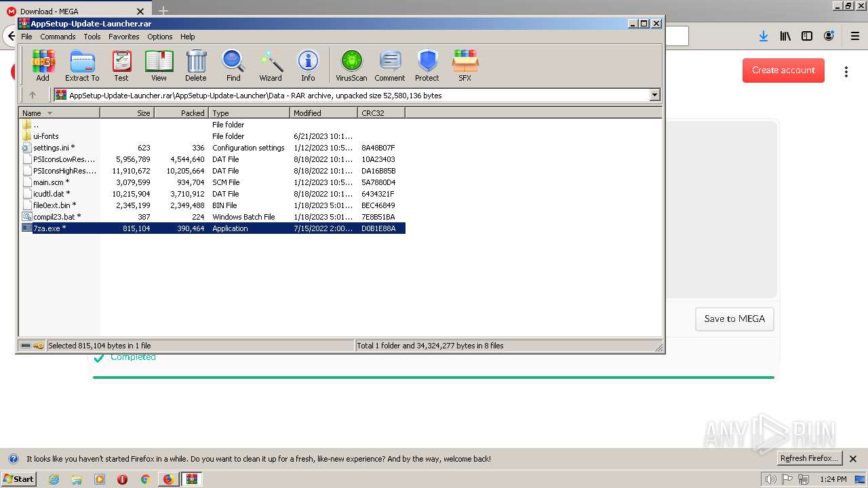The image size is (868, 488).
Task: Open the Comment tool
Action: (x=390, y=66)
